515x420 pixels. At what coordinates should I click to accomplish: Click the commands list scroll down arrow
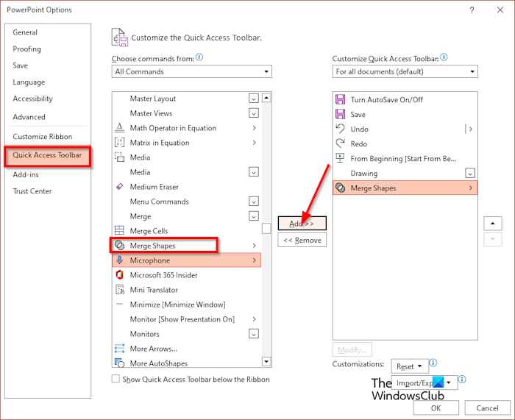(x=266, y=362)
